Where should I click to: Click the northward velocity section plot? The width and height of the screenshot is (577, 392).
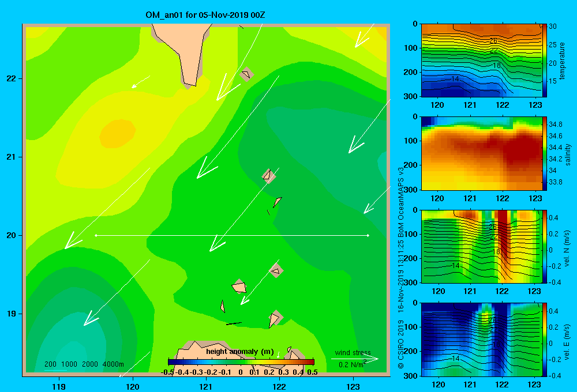pos(481,246)
